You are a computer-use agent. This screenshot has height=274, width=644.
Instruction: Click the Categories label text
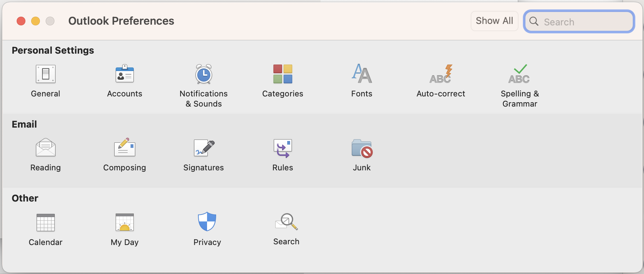click(x=283, y=94)
